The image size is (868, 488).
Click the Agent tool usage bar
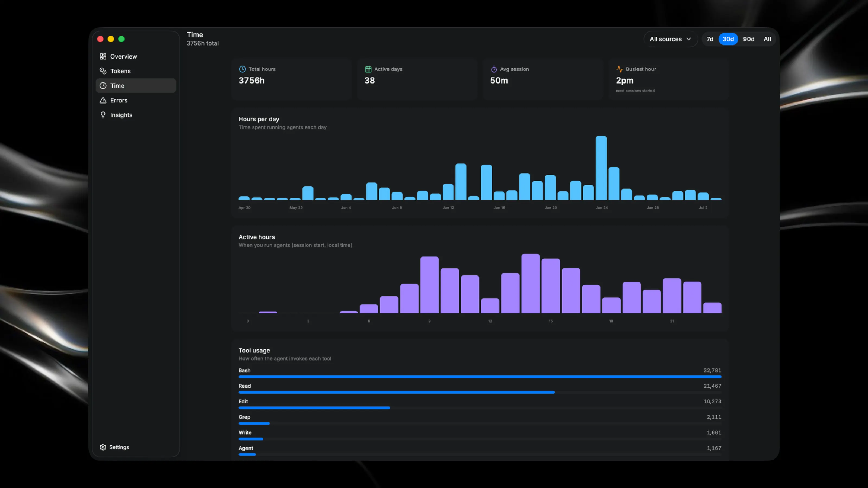247,454
